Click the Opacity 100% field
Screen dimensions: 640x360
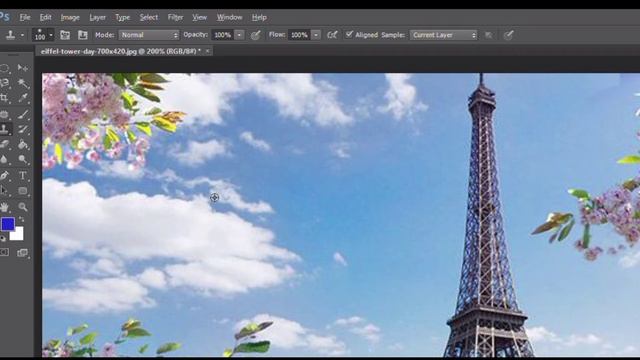(x=222, y=35)
